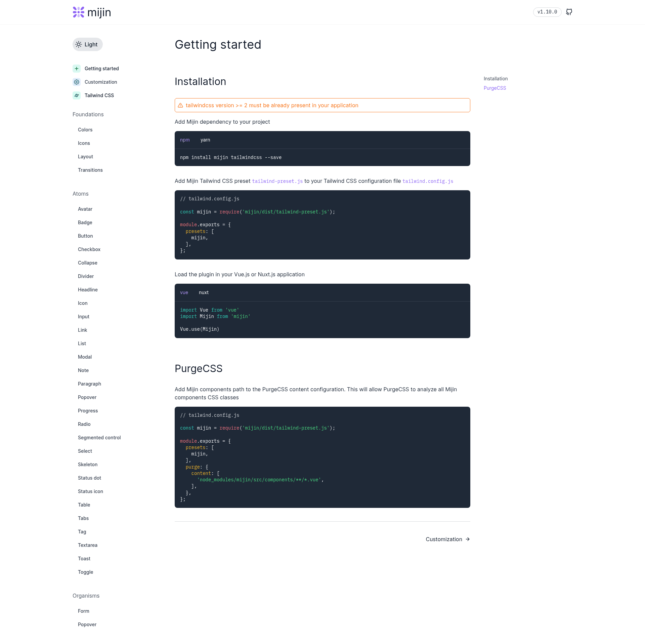The width and height of the screenshot is (645, 644).
Task: Open the Avatar atom page
Action: pyautogui.click(x=85, y=209)
